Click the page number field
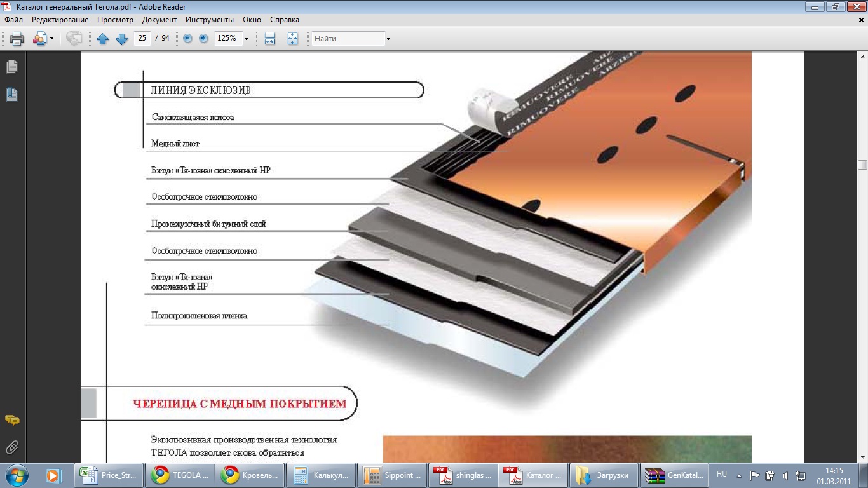868x488 pixels. (x=142, y=39)
